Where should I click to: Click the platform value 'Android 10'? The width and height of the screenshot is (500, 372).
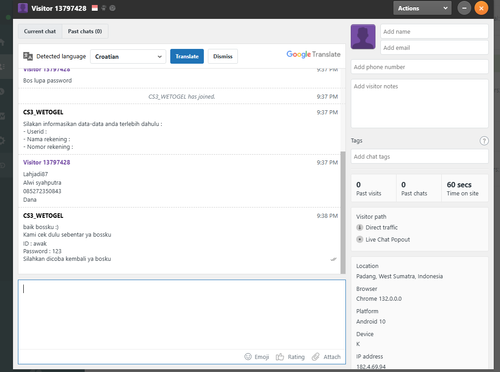click(371, 321)
